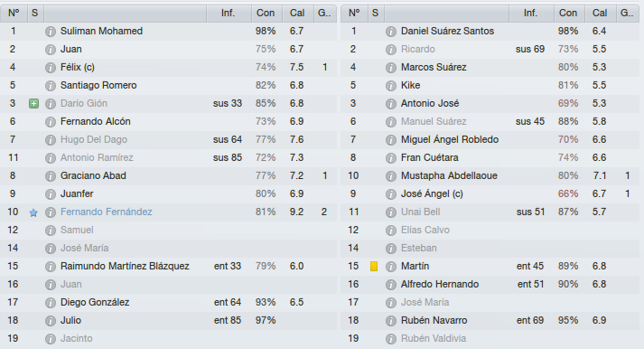Select player Fernando Fernández
The width and height of the screenshot is (644, 349).
[106, 212]
